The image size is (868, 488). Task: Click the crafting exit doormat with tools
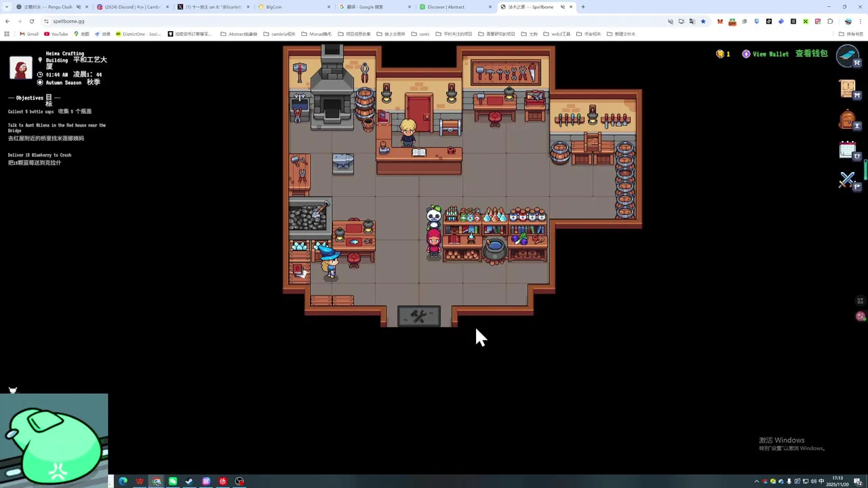[418, 317]
